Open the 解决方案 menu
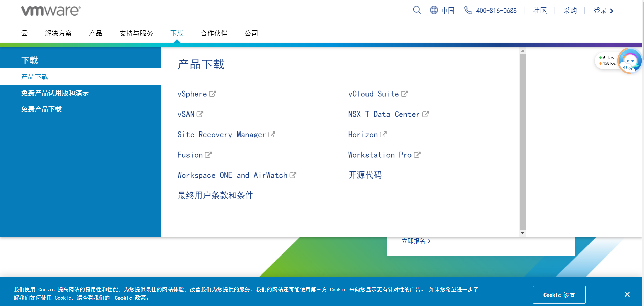Screen dimensions: 644x306 58,33
